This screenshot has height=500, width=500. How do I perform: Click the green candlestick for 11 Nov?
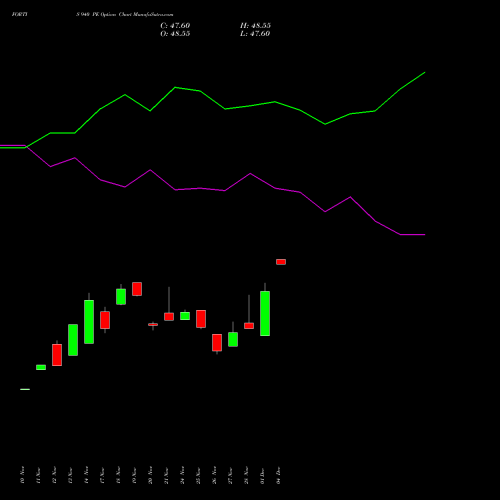click(x=41, y=367)
